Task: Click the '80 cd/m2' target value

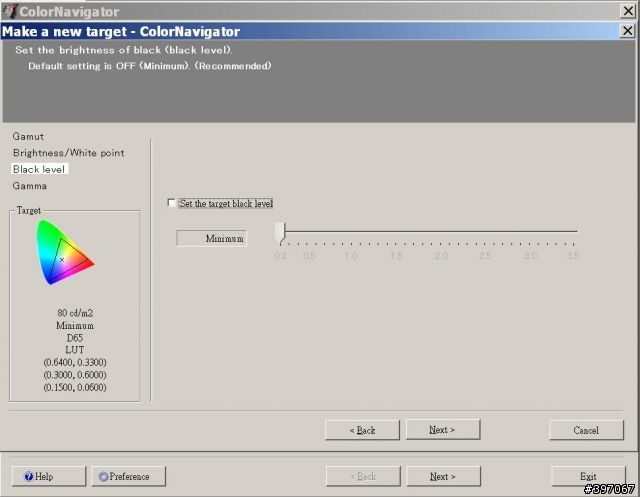Action: point(75,313)
